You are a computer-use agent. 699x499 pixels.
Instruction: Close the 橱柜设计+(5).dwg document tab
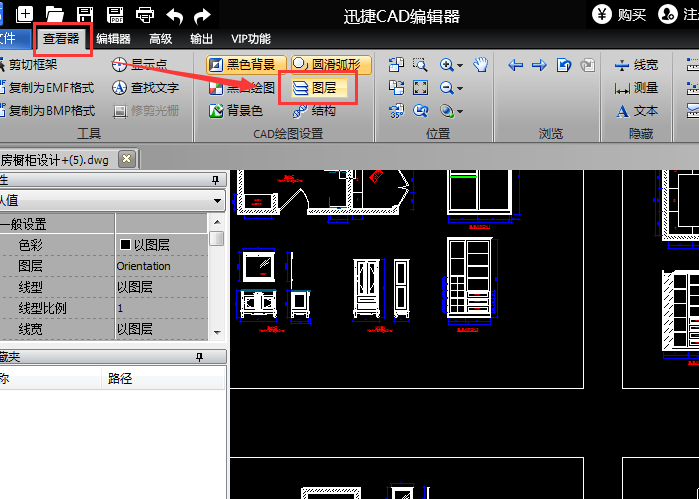click(127, 159)
